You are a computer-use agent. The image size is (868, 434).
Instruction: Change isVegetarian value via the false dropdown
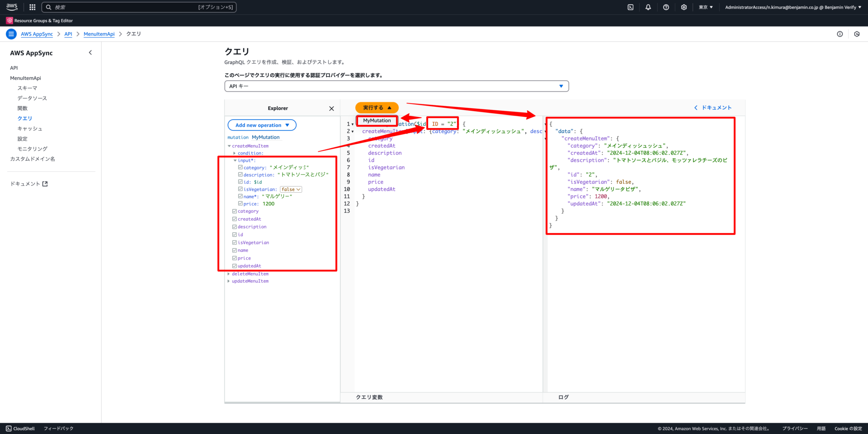pyautogui.click(x=291, y=189)
